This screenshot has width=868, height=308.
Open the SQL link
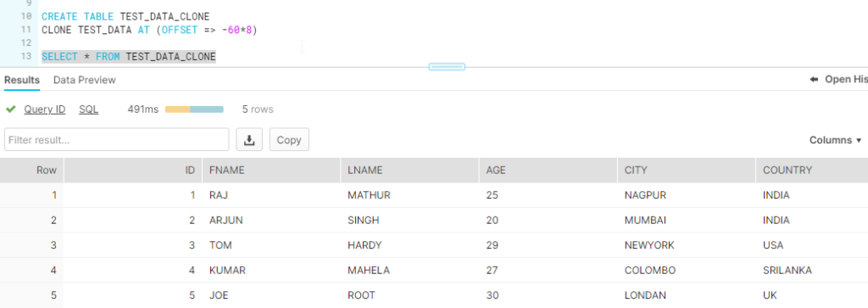click(x=88, y=109)
